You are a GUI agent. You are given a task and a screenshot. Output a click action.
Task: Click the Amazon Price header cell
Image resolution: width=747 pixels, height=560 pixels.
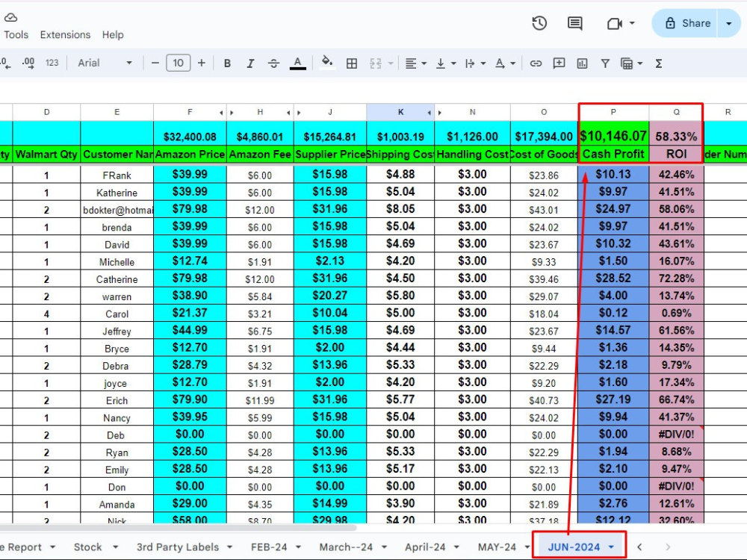tap(190, 155)
